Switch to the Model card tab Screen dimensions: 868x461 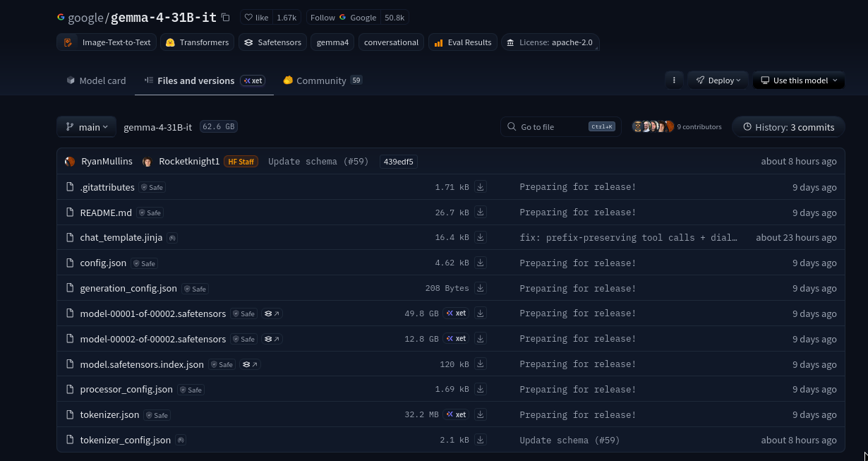pos(96,80)
